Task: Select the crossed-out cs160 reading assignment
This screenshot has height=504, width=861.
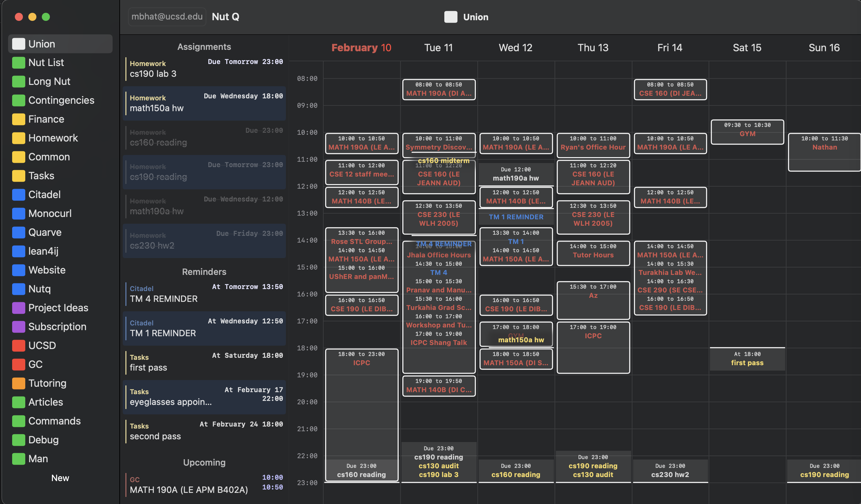Action: pyautogui.click(x=204, y=137)
